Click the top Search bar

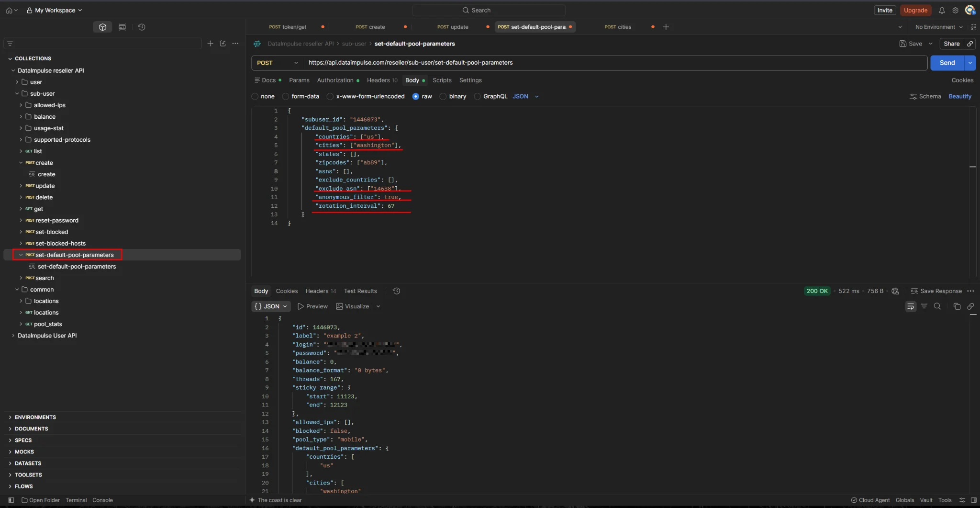pyautogui.click(x=489, y=10)
